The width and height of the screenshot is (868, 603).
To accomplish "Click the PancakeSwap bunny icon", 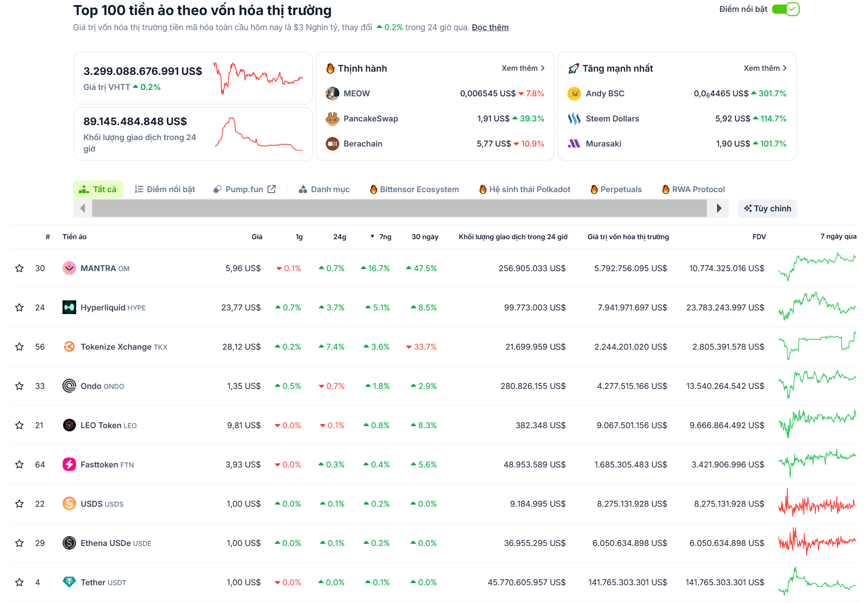I will click(x=333, y=119).
